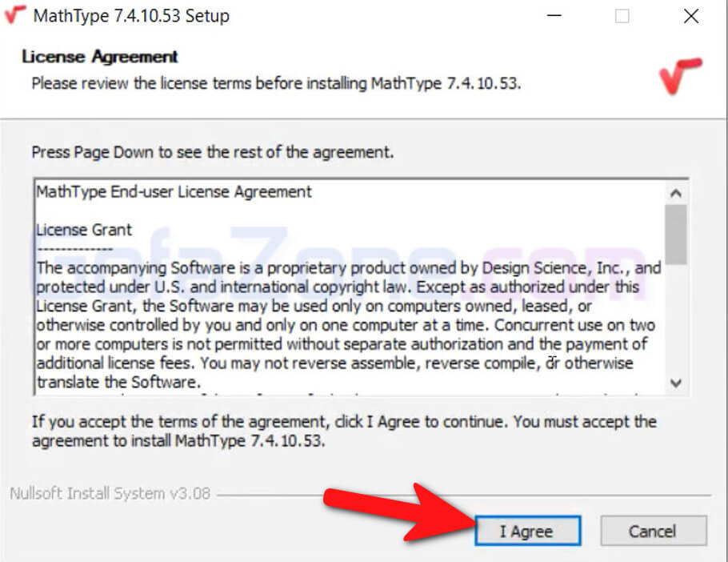Click the License Grant section title
The height and width of the screenshot is (562, 728).
84,230
